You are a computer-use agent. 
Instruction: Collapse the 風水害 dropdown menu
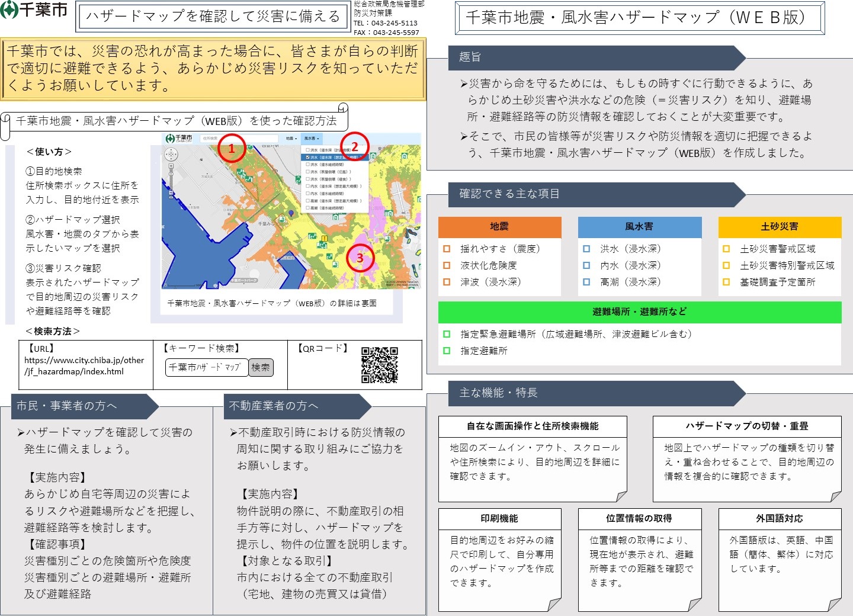click(312, 139)
